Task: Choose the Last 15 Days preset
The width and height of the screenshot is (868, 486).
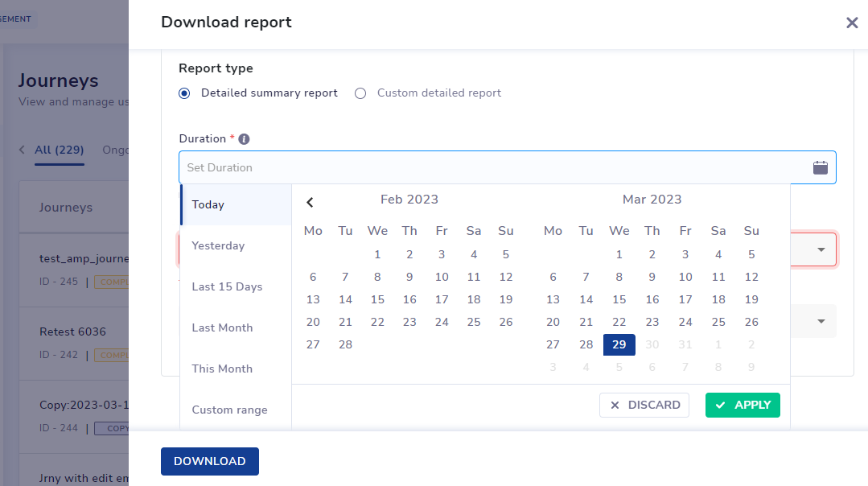Action: click(236, 286)
